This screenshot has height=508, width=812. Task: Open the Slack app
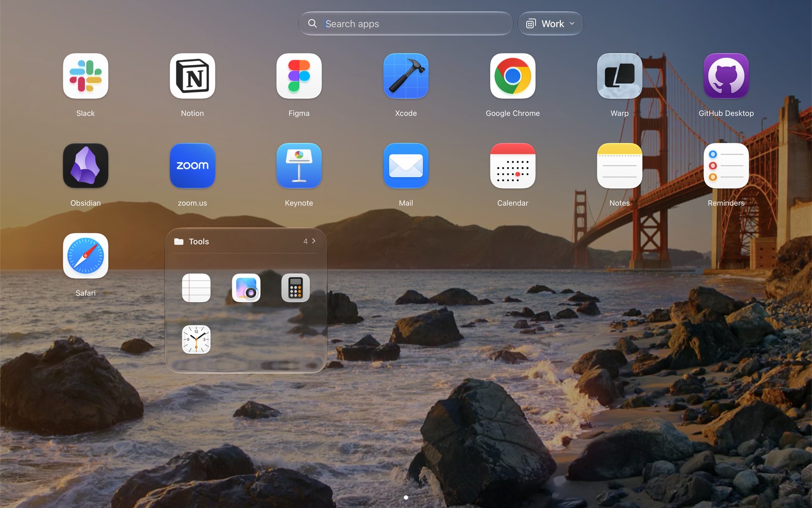(x=85, y=76)
